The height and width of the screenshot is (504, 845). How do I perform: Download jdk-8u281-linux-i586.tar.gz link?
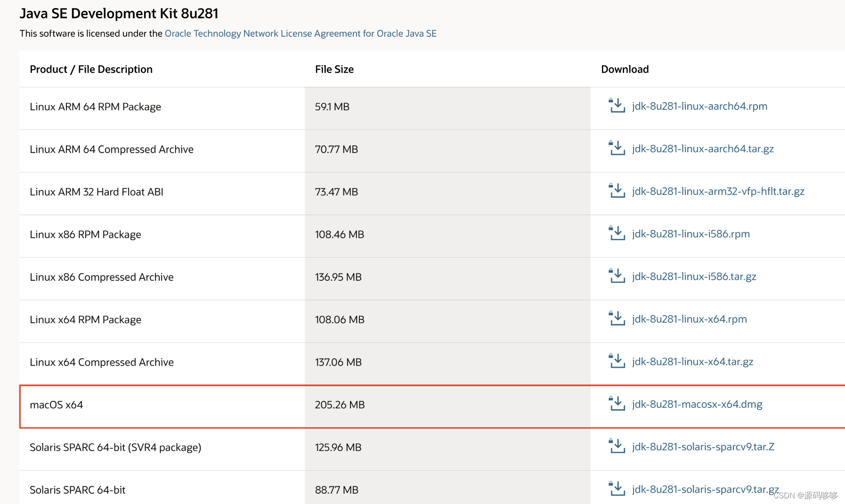694,277
